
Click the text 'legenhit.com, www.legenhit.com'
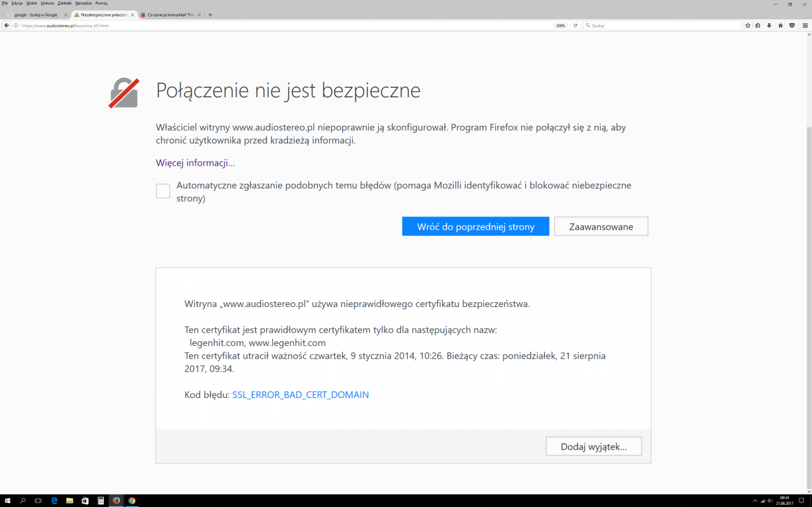257,343
